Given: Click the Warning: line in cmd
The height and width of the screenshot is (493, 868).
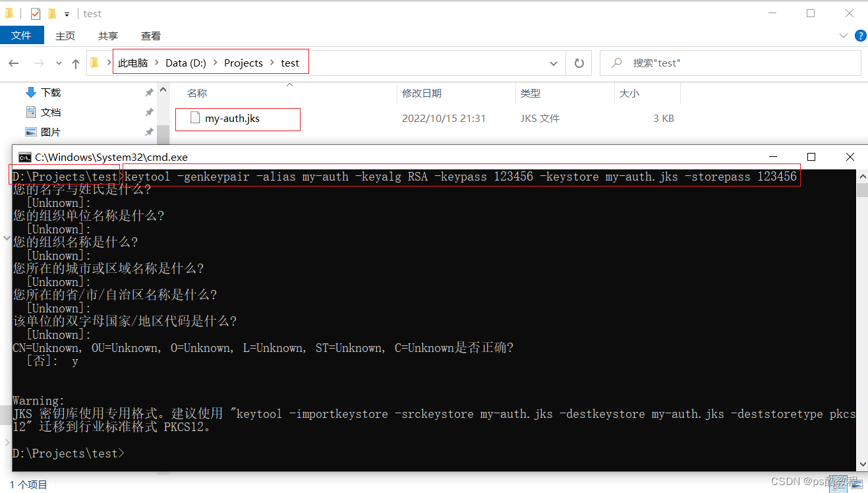Looking at the screenshot, I should click(x=39, y=401).
